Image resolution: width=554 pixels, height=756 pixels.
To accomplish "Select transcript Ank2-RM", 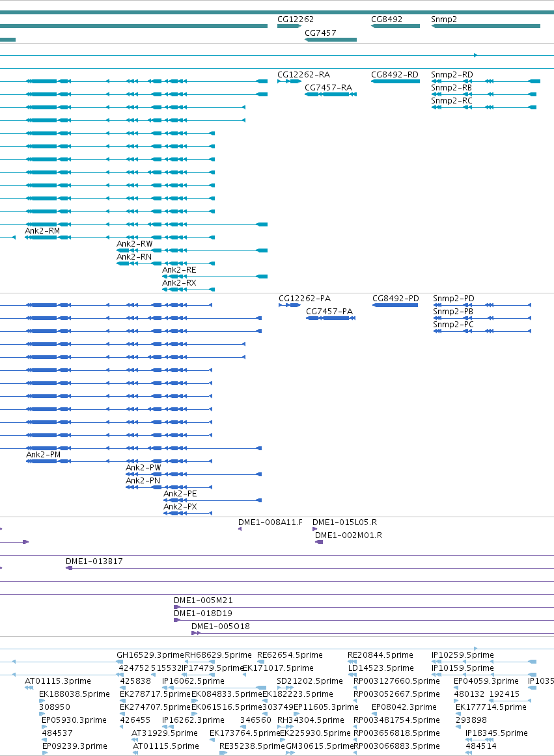I will (42, 231).
